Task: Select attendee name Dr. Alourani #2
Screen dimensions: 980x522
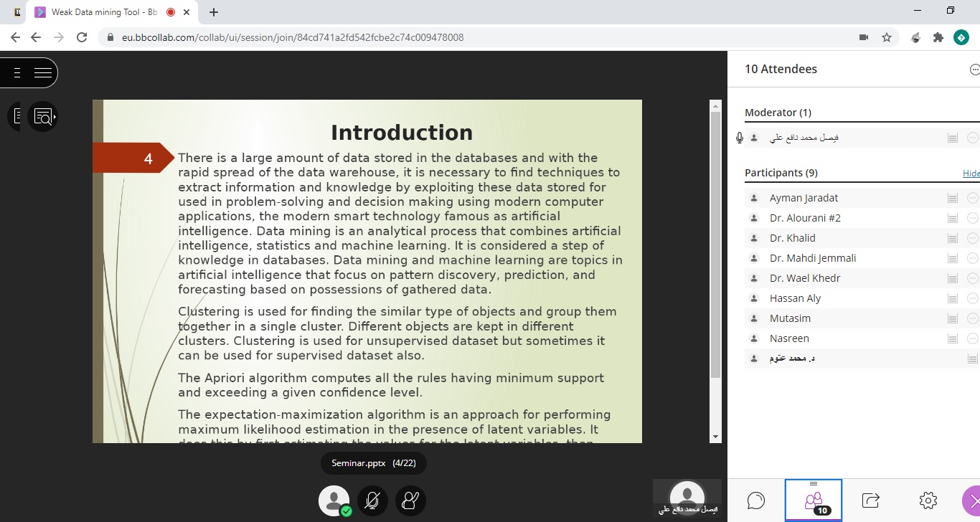Action: point(805,218)
